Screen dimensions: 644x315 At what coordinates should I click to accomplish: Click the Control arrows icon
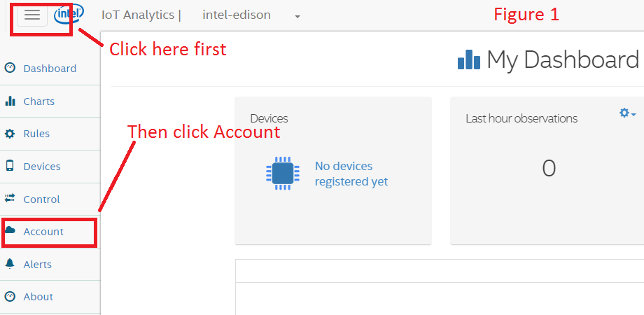point(10,199)
